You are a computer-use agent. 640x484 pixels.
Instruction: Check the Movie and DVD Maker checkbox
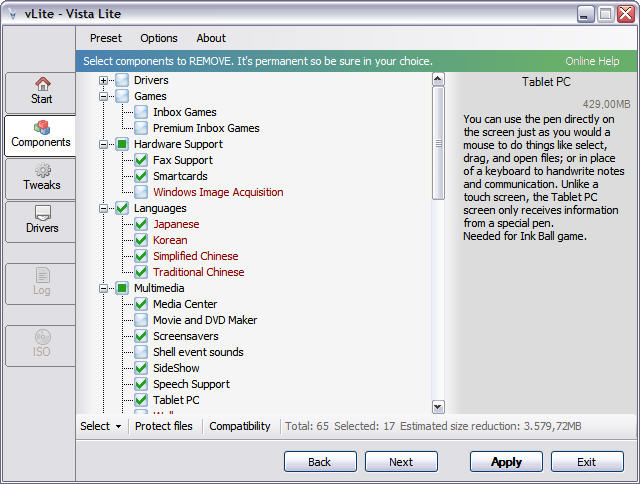point(141,320)
